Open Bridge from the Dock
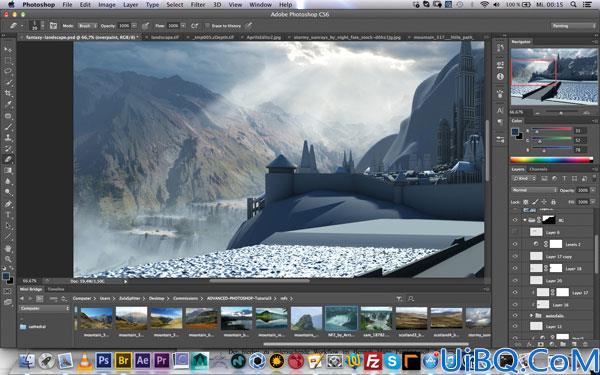Image resolution: width=600 pixels, height=375 pixels. 123,360
